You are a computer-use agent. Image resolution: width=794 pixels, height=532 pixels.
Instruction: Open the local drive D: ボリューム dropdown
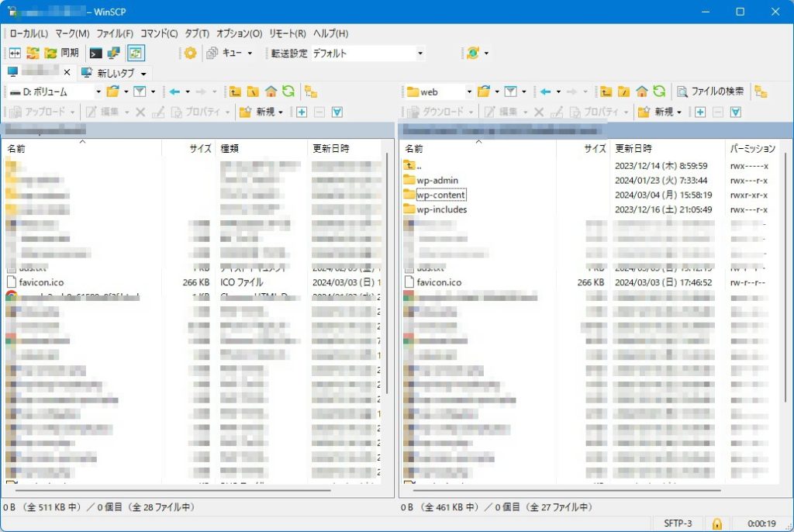pos(54,92)
